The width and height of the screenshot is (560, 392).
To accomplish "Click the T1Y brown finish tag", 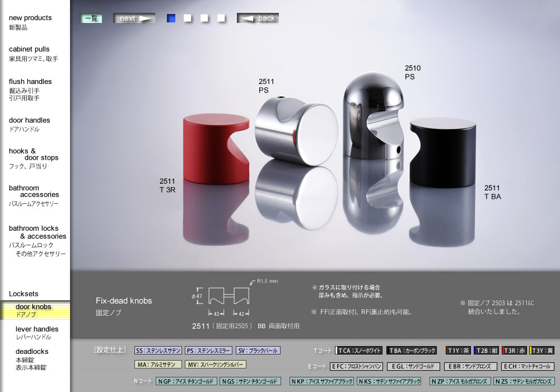I will [458, 351].
